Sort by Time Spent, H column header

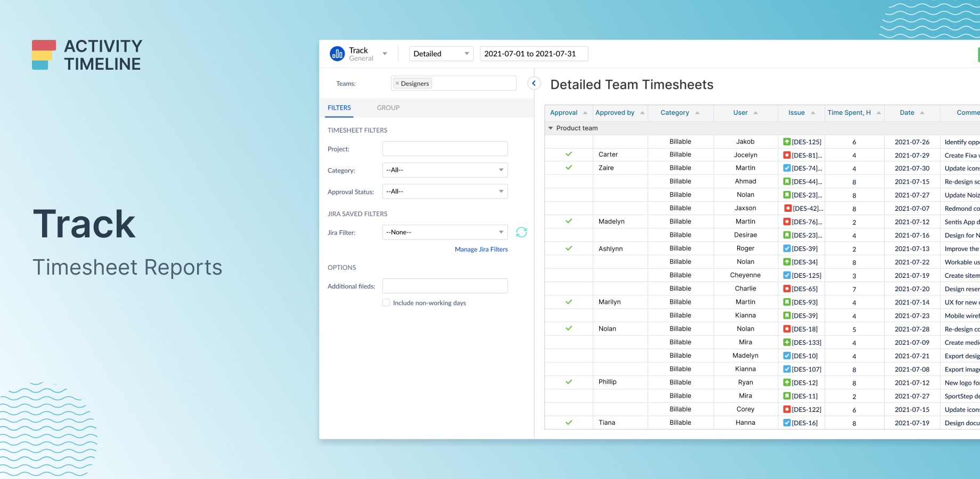pos(854,113)
